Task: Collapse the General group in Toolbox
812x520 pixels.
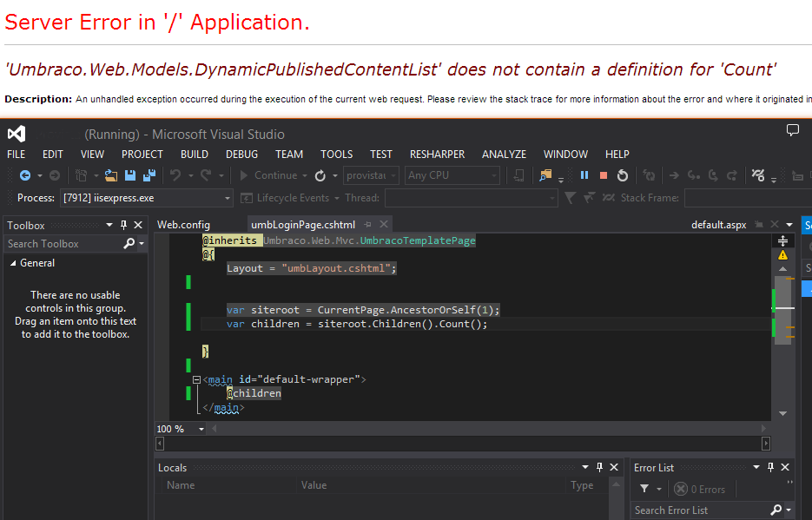Action: pos(13,263)
